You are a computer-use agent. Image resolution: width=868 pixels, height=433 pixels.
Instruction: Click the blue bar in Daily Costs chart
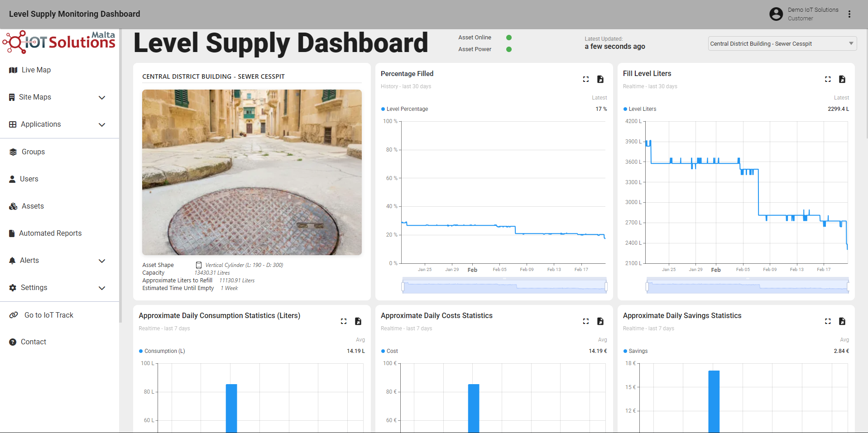pyautogui.click(x=474, y=408)
